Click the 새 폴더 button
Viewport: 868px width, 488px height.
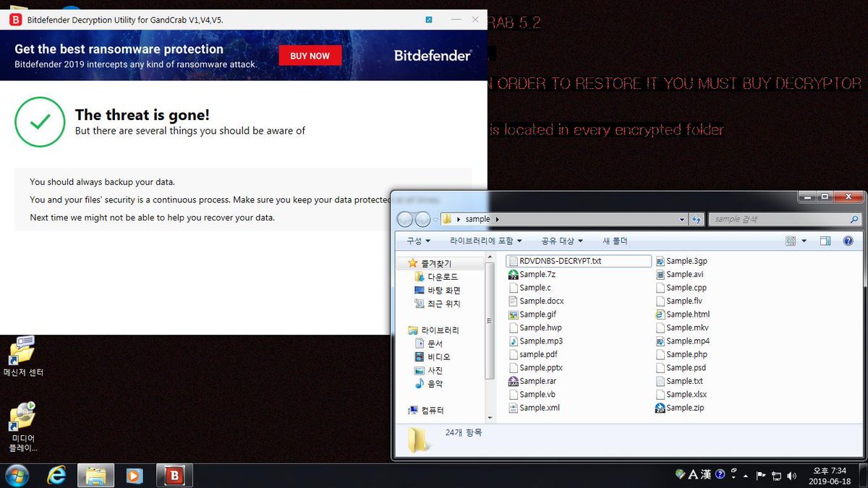click(615, 241)
